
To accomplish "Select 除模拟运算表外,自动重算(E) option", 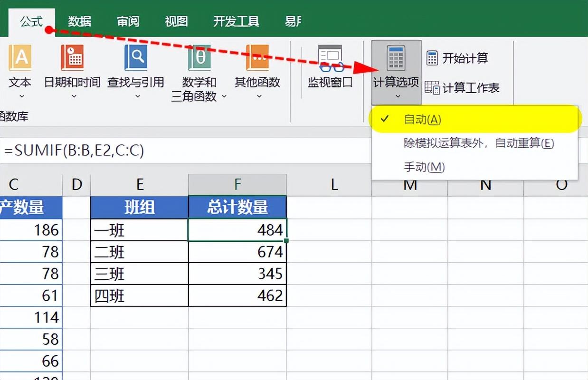I will 475,143.
